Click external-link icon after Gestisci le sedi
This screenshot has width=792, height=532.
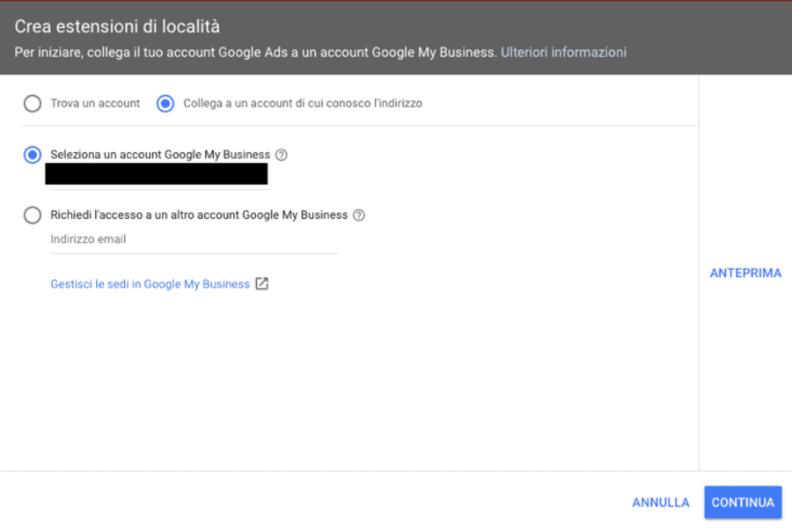pos(261,284)
